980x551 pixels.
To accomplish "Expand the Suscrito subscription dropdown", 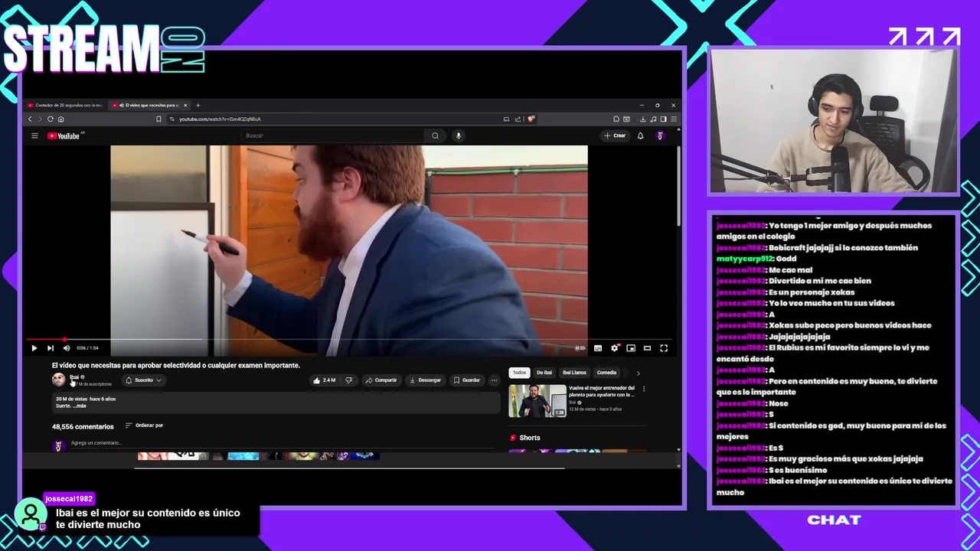I will 143,380.
